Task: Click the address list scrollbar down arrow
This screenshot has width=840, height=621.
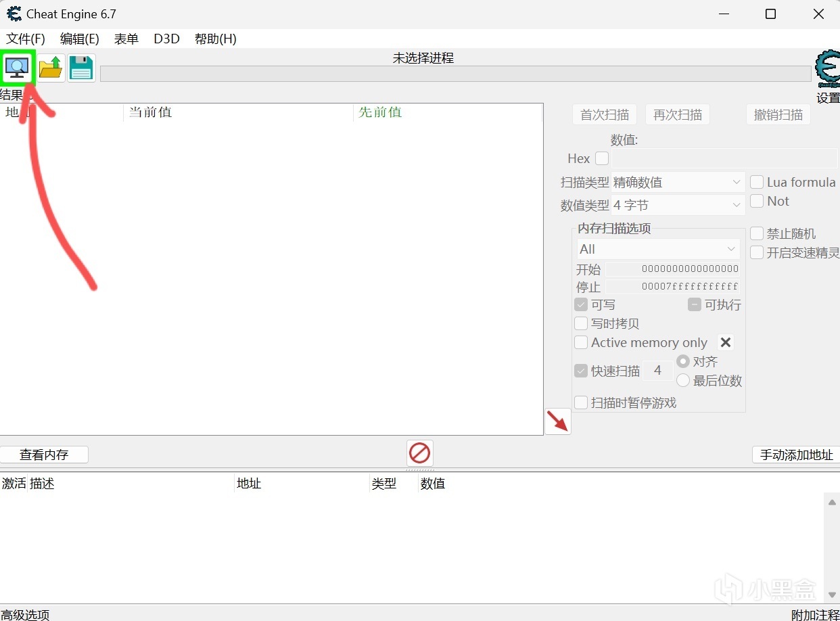Action: (x=833, y=595)
